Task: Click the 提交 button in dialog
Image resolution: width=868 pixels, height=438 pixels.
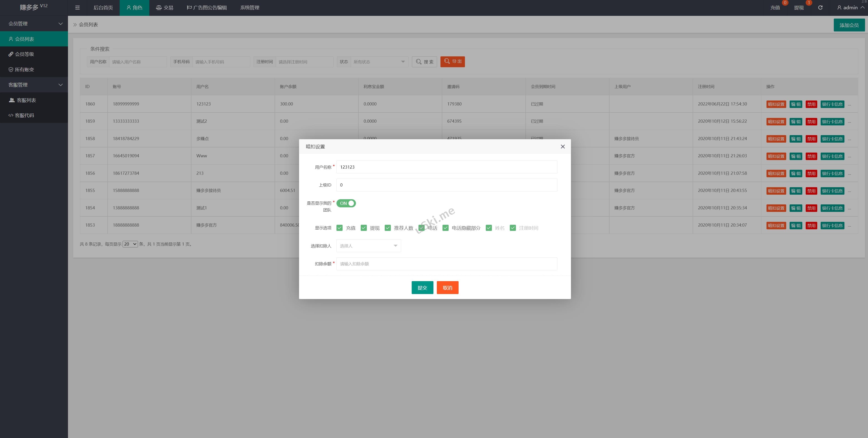Action: 422,287
